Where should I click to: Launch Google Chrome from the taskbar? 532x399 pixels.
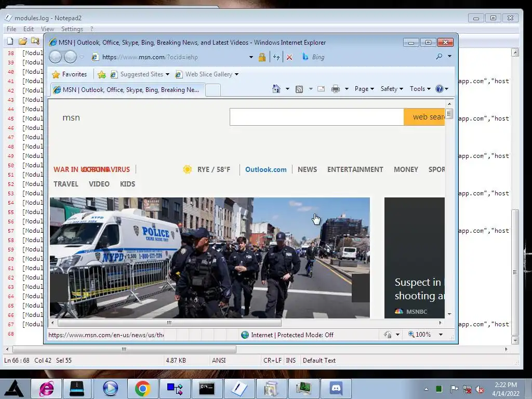point(142,389)
